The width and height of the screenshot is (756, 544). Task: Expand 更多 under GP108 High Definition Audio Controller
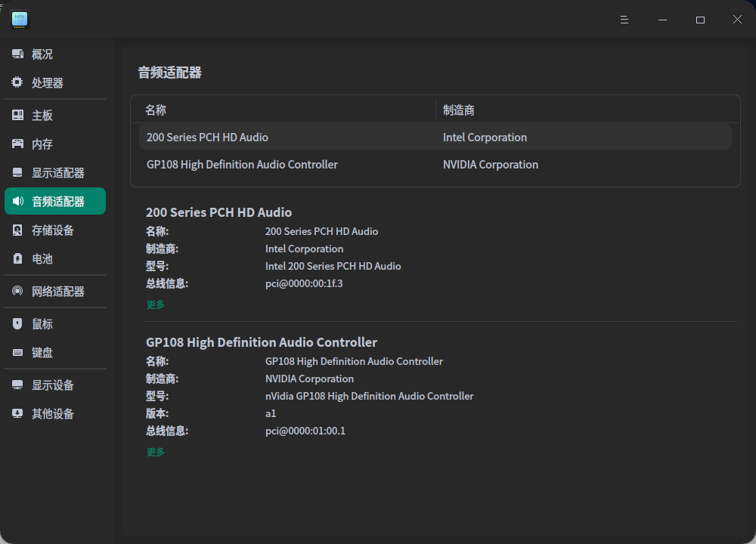pos(155,452)
